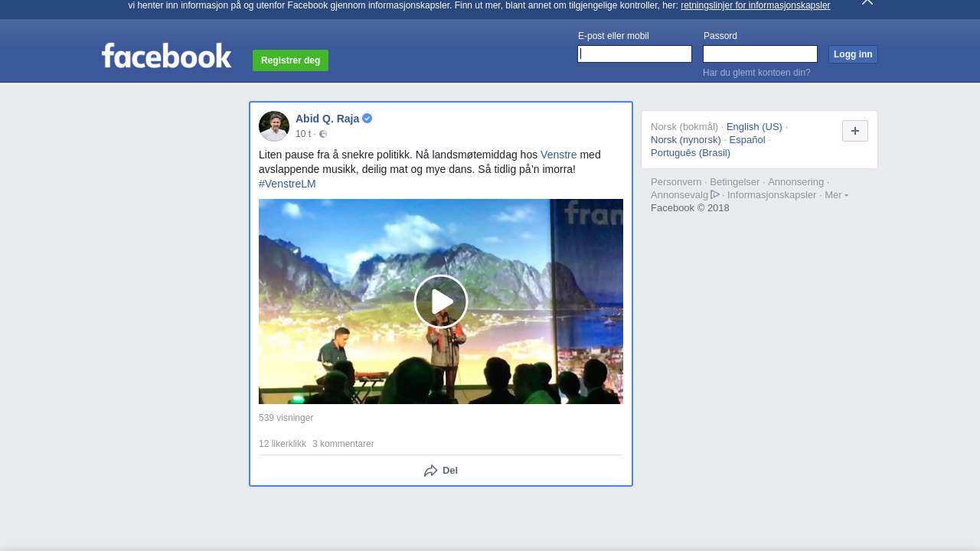
Task: Close the cookie information banner
Action: [x=867, y=2]
